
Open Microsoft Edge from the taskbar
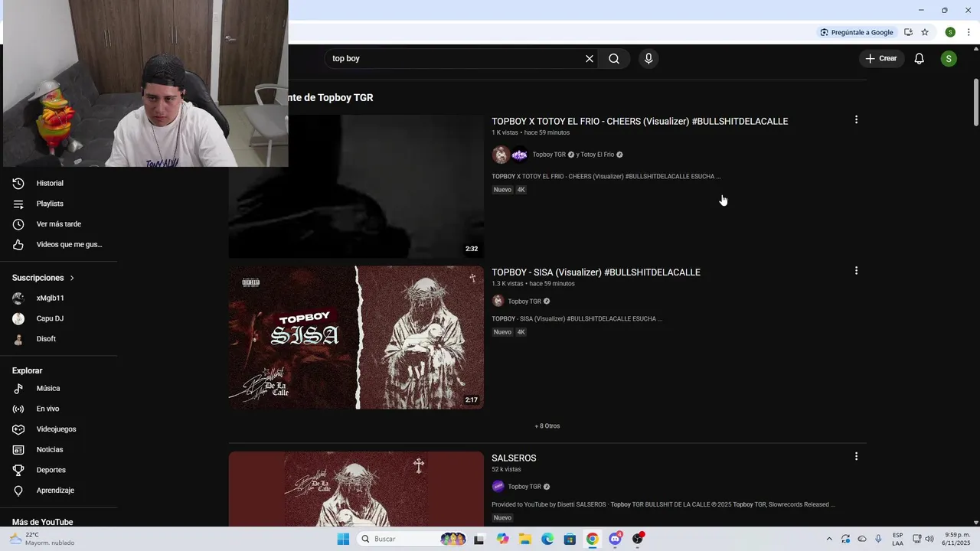click(547, 539)
